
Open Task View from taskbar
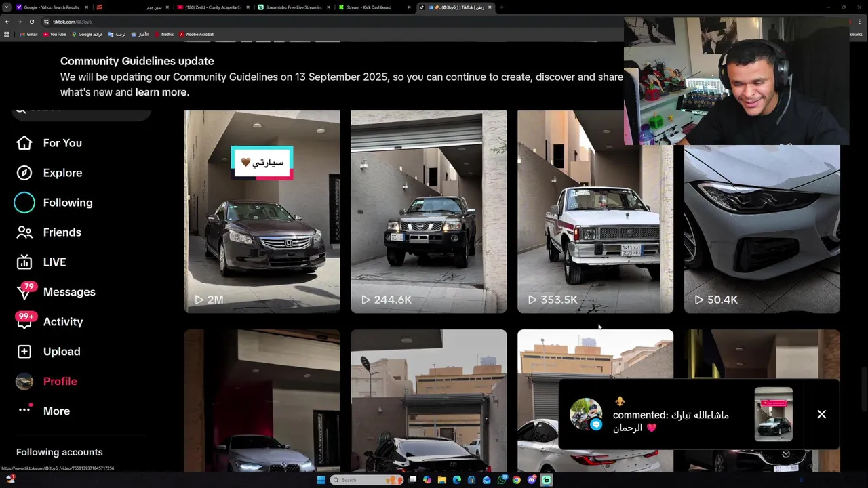click(x=412, y=480)
